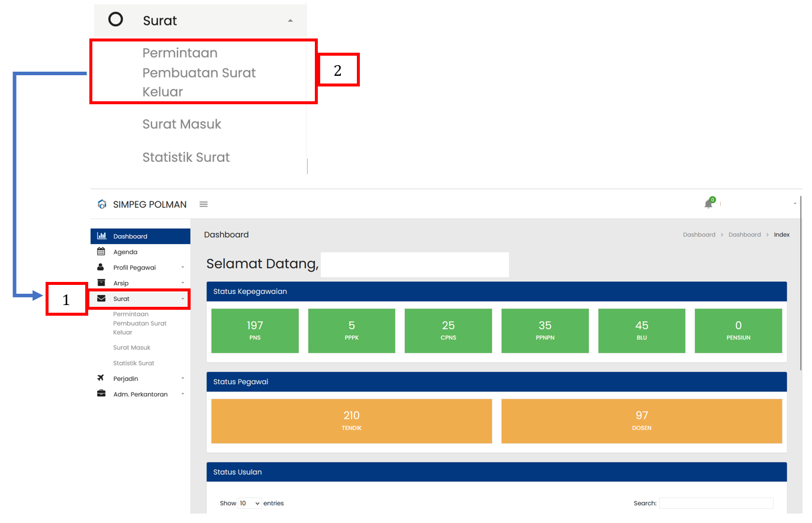Select Permintaan Pembuatan Surat Keluar in sidebar
This screenshot has width=812, height=523.
tap(140, 323)
